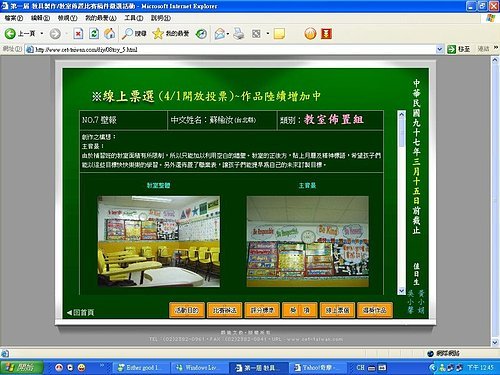
Task: Open the Home page icon
Action: [110, 34]
